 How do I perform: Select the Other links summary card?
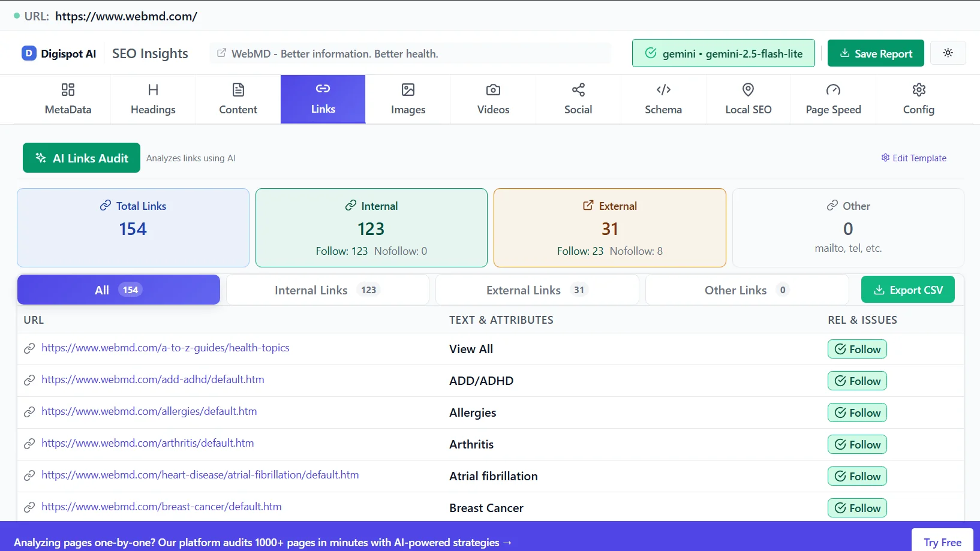pos(848,228)
